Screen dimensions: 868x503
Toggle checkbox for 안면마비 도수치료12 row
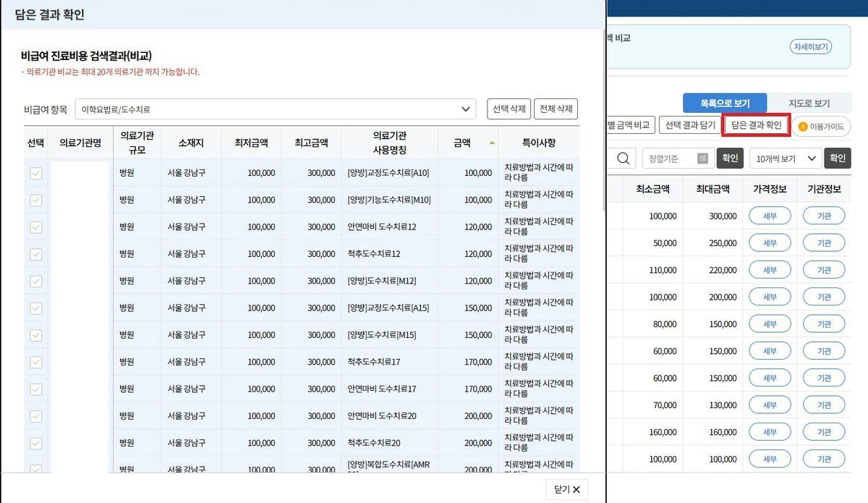tap(35, 227)
